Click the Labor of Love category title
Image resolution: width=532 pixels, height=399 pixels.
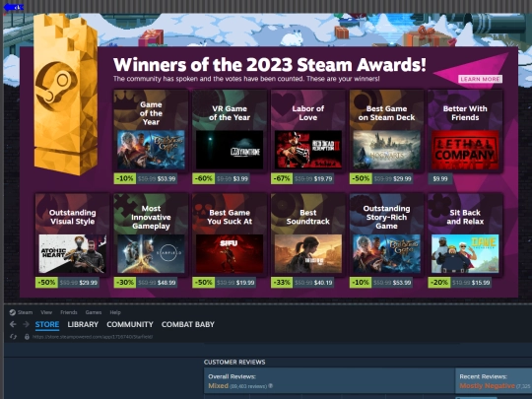click(x=308, y=113)
